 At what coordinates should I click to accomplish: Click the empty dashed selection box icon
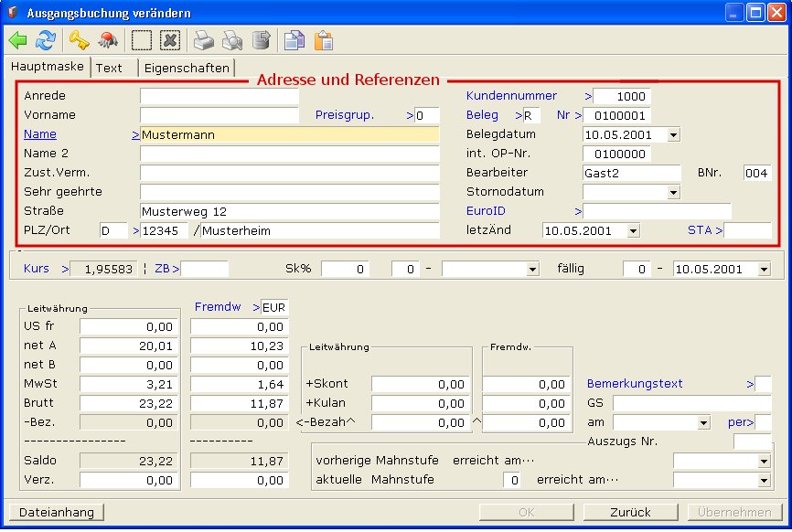142,40
